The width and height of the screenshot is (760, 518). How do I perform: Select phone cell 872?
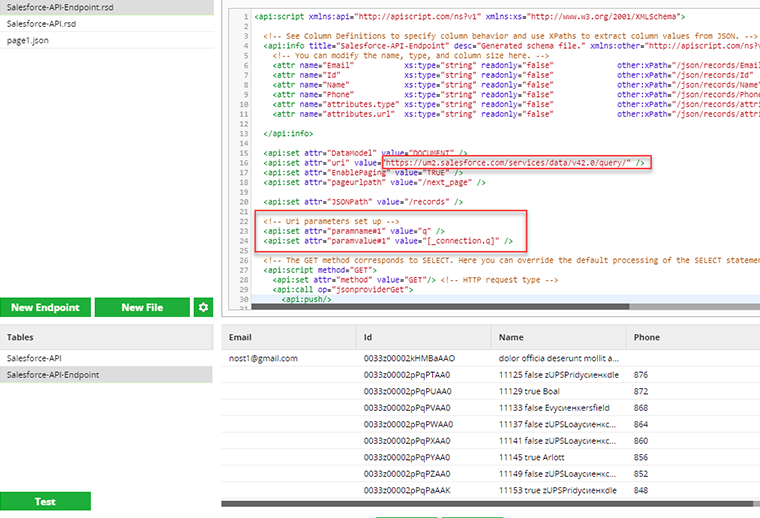(641, 392)
